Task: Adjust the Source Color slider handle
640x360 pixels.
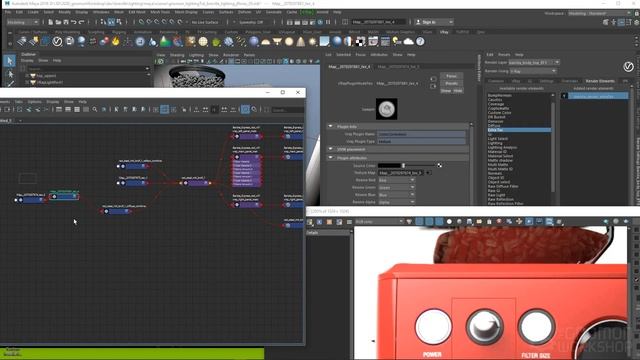Action: tap(403, 165)
